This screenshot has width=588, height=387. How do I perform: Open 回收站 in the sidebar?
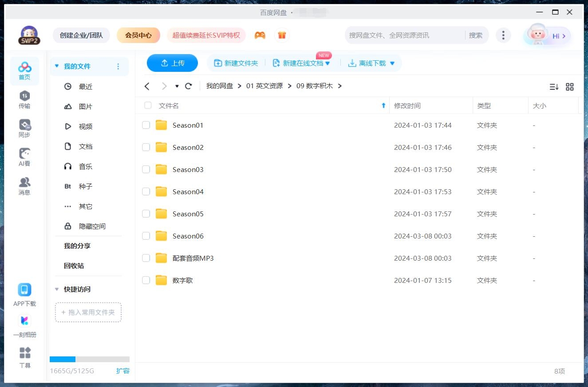74,266
